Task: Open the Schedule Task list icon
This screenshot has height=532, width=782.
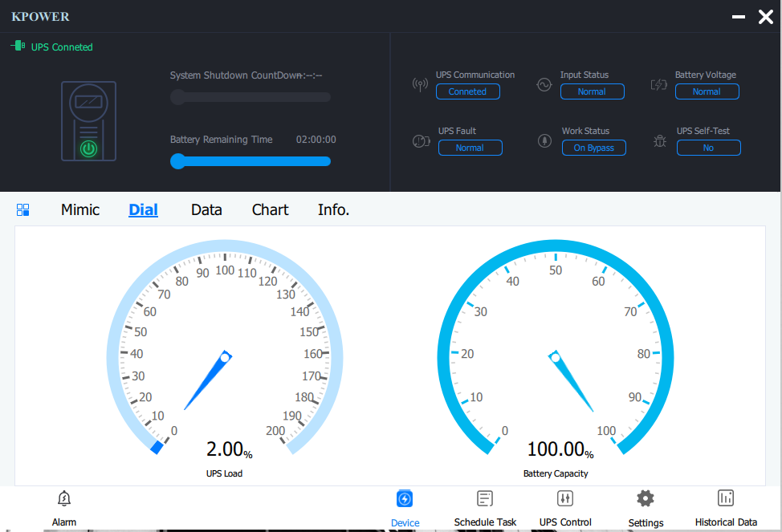Action: click(x=485, y=498)
